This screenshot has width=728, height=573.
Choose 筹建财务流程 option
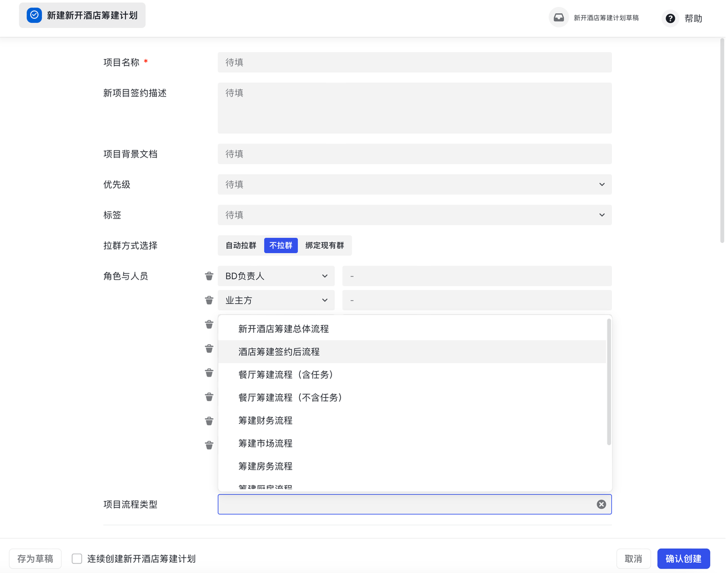412,420
